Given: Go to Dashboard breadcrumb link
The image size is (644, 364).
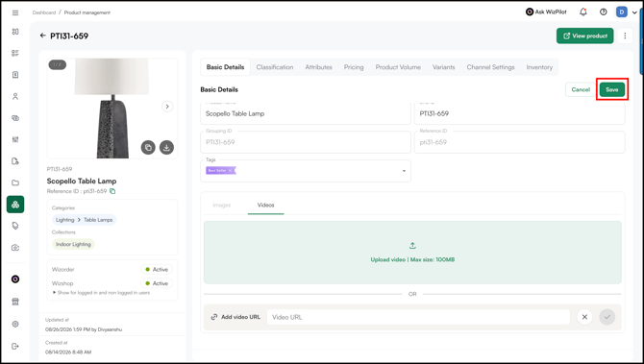Looking at the screenshot, I should [x=44, y=12].
